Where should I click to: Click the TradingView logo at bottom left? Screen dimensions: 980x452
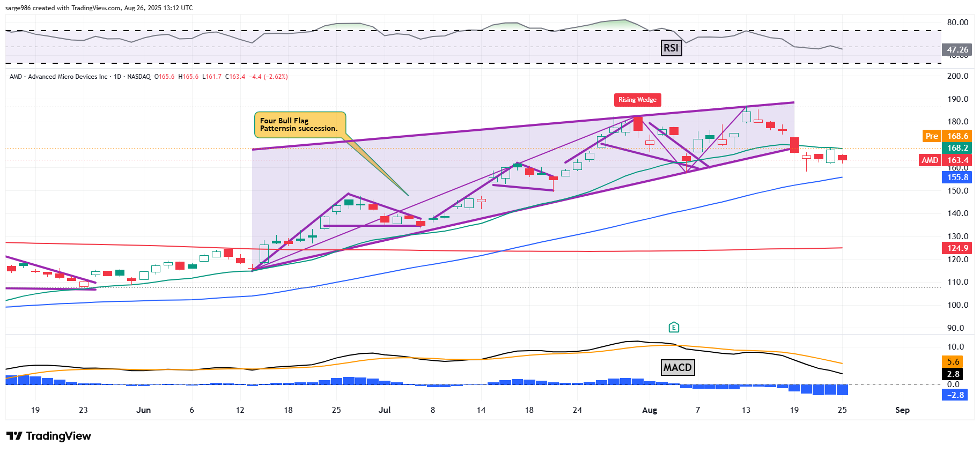point(49,436)
